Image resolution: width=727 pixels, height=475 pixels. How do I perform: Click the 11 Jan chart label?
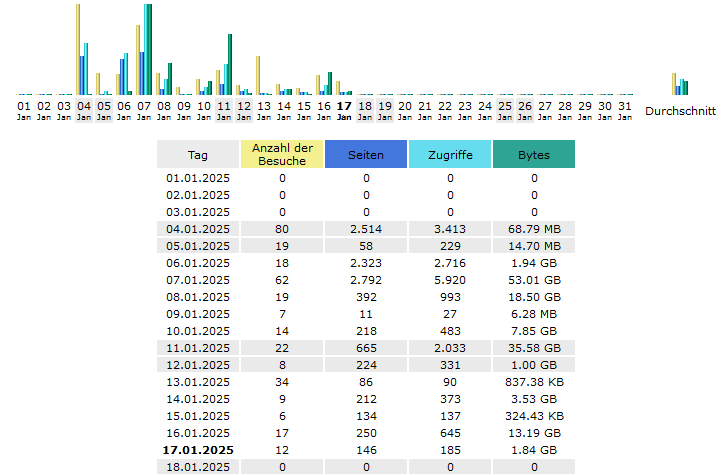(224, 110)
